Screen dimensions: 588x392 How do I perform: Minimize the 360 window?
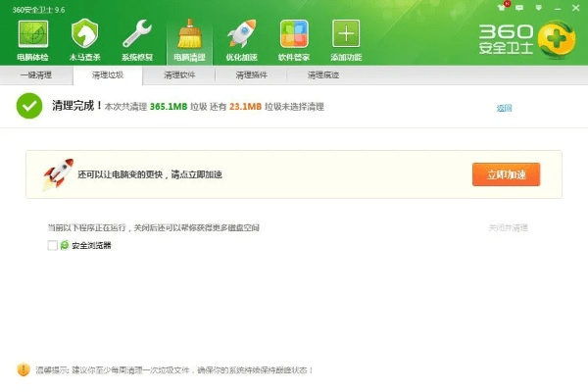point(558,8)
